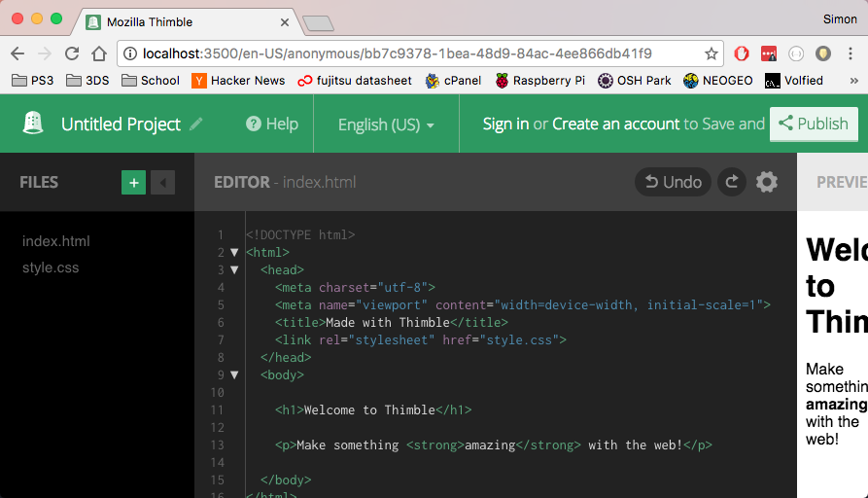
Task: Click the h1 Welcome to Thimble line
Action: 373,409
